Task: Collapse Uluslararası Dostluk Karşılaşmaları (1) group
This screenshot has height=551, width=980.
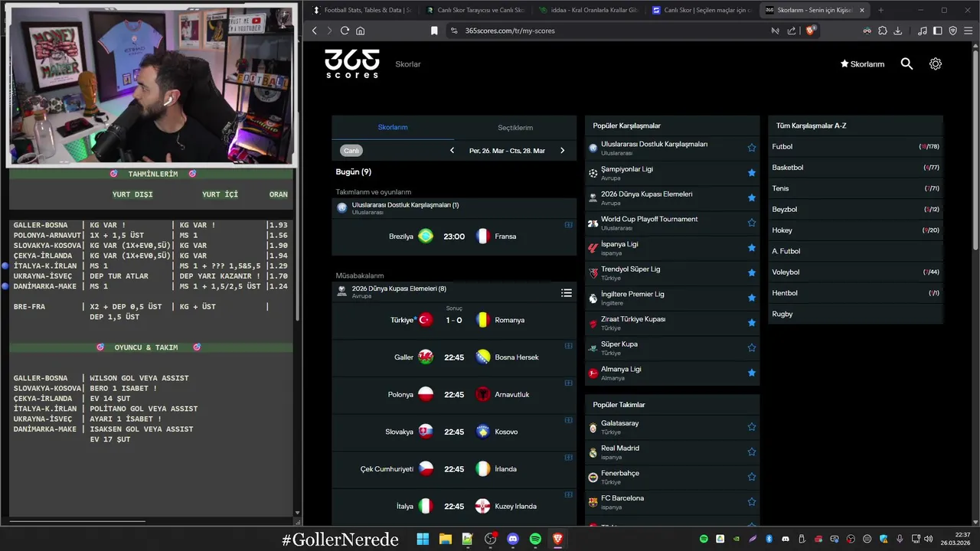Action: 454,208
